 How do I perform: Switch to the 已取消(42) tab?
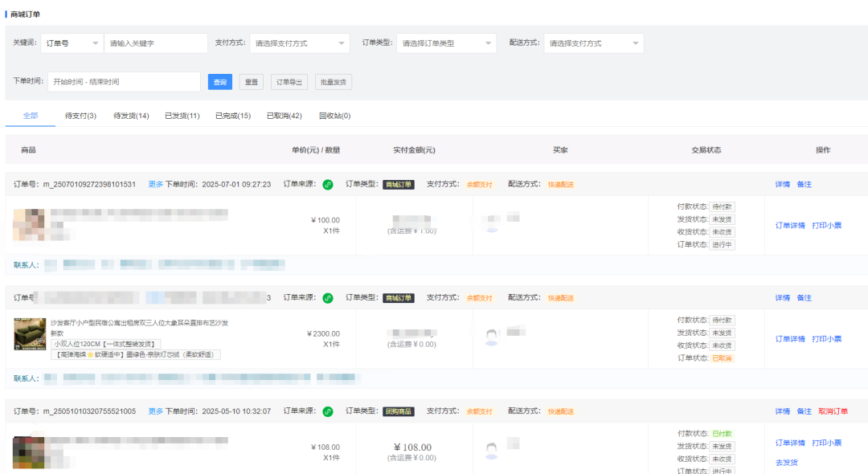279,115
